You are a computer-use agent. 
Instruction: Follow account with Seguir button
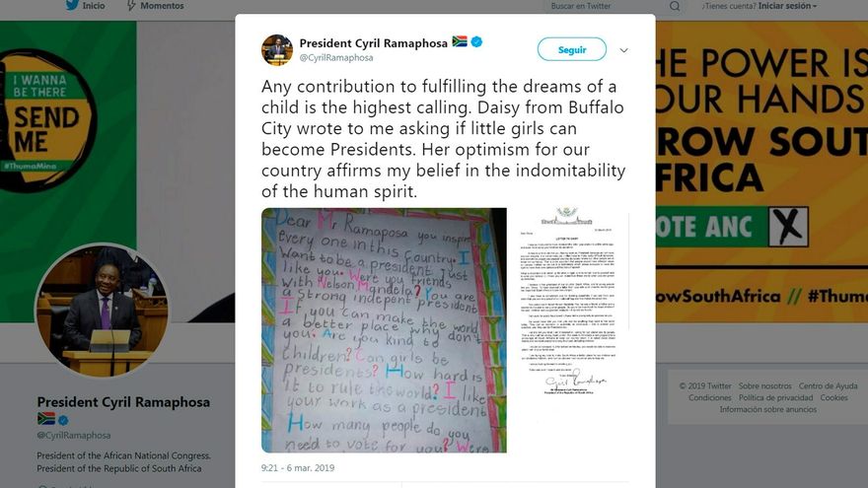[x=572, y=50]
